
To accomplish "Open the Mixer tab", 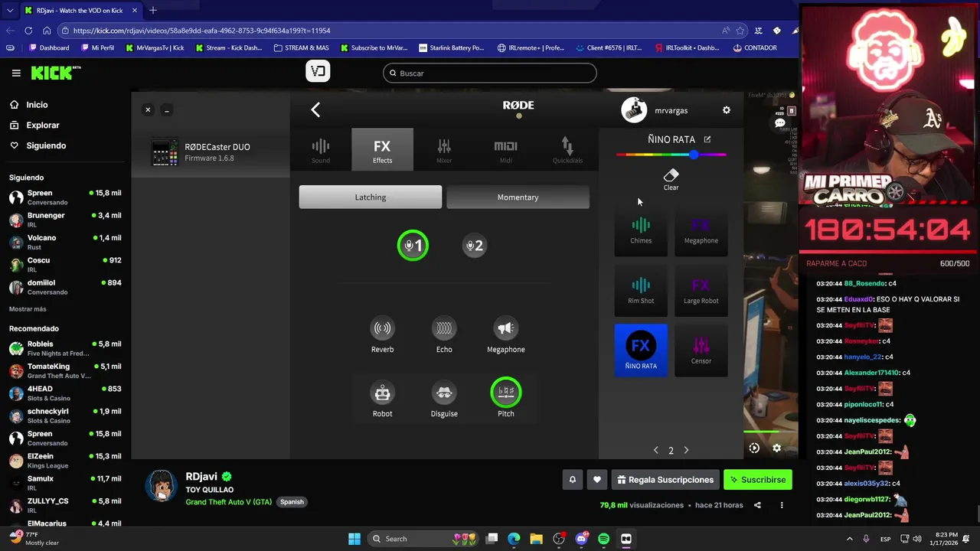I will [444, 150].
